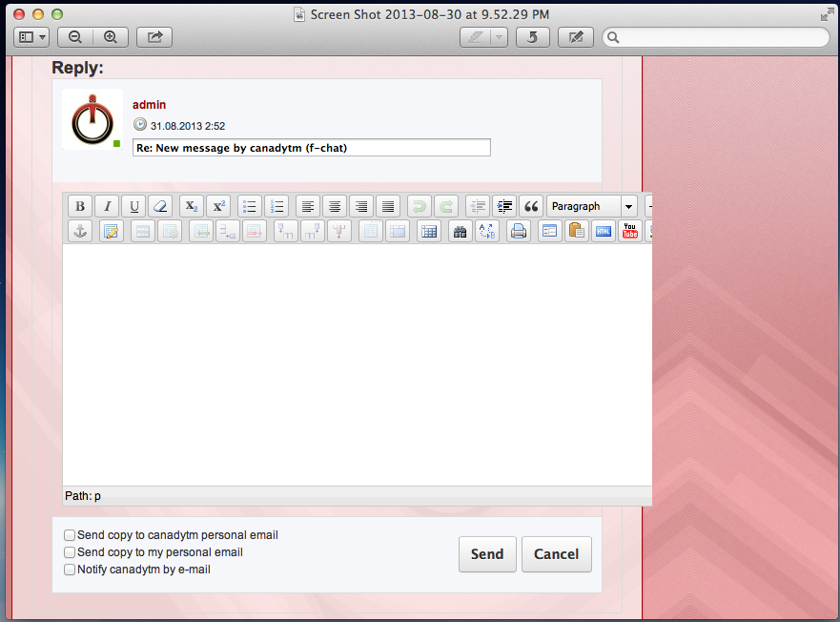
Task: Enable Notify canadytm by e-mail
Action: [x=70, y=570]
